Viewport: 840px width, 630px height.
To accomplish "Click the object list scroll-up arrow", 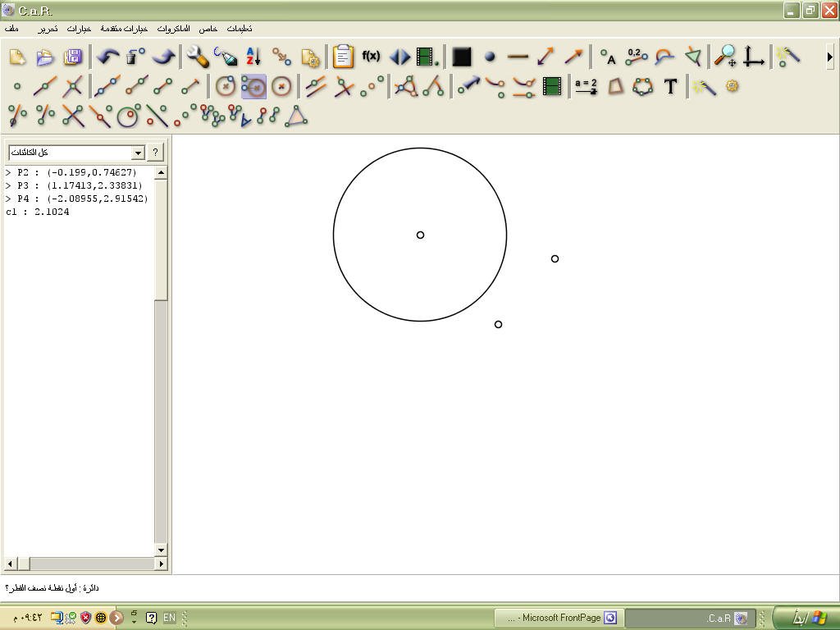I will [x=161, y=172].
